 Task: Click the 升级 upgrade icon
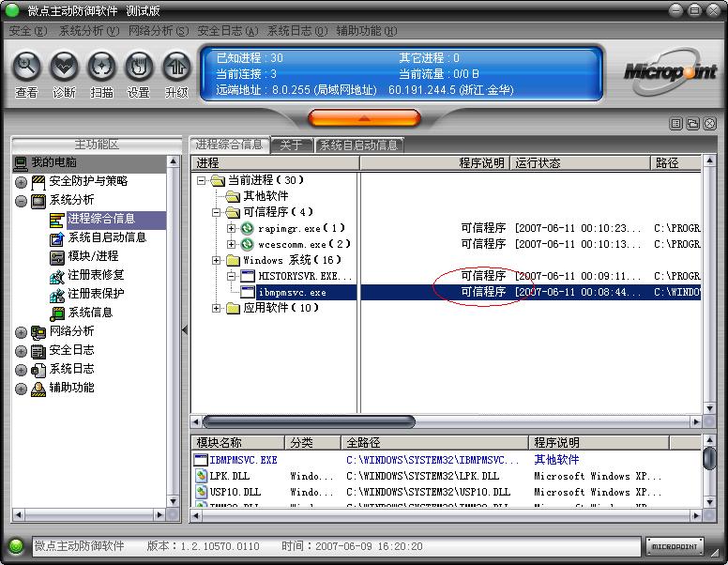coord(176,68)
